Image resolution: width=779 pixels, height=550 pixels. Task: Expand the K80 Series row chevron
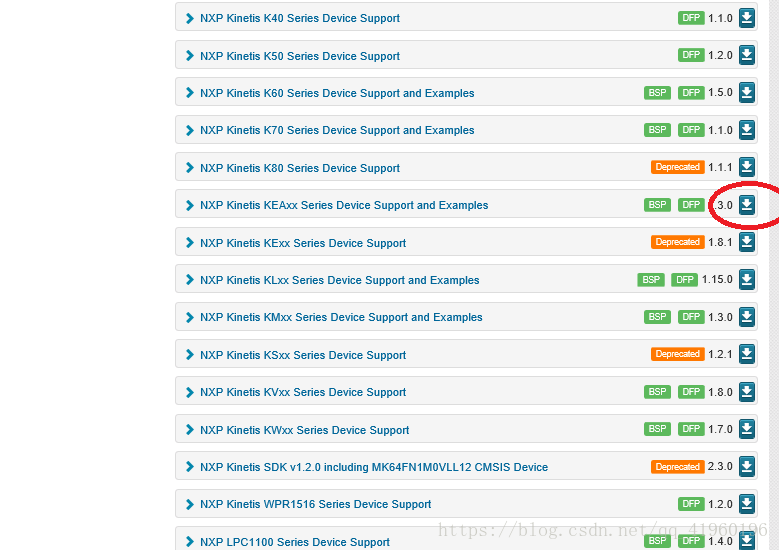[189, 168]
